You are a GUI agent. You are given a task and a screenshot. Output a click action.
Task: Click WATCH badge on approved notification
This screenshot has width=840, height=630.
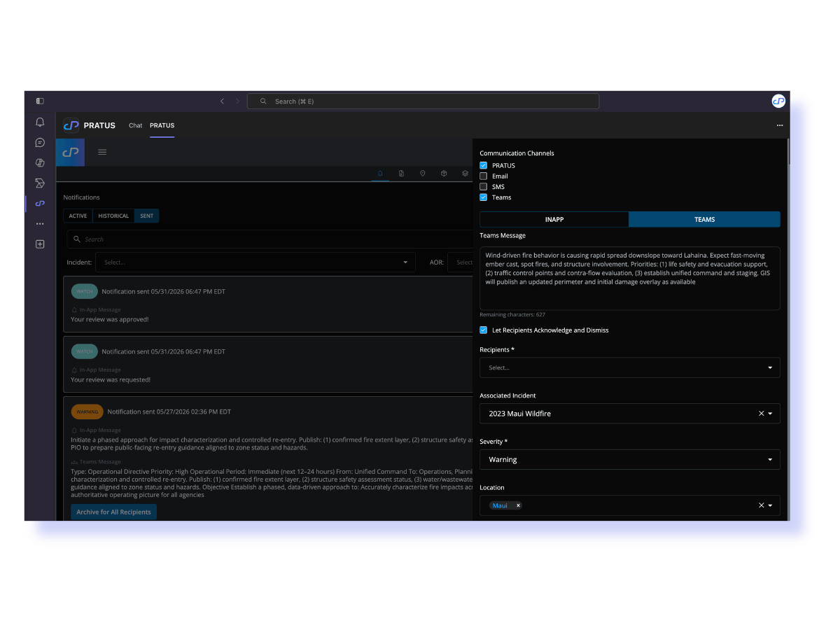pos(85,291)
